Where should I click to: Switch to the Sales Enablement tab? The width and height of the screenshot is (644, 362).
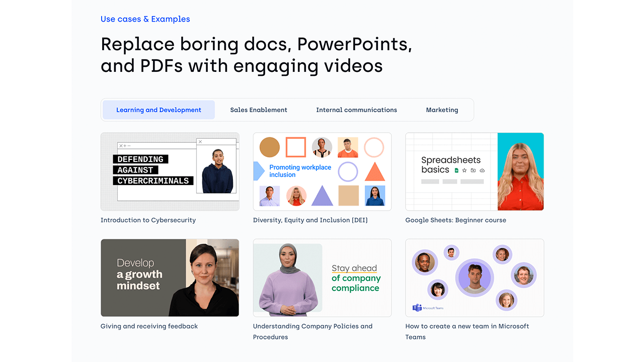tap(259, 110)
